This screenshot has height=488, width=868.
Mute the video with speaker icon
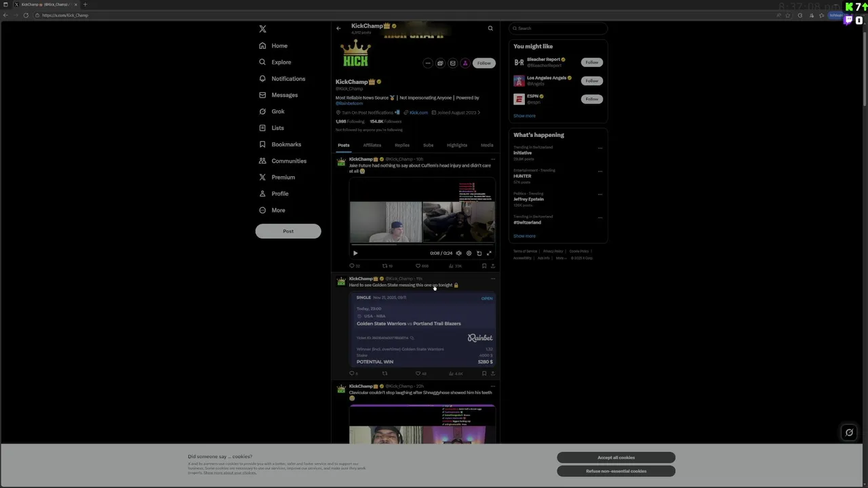[458, 253]
